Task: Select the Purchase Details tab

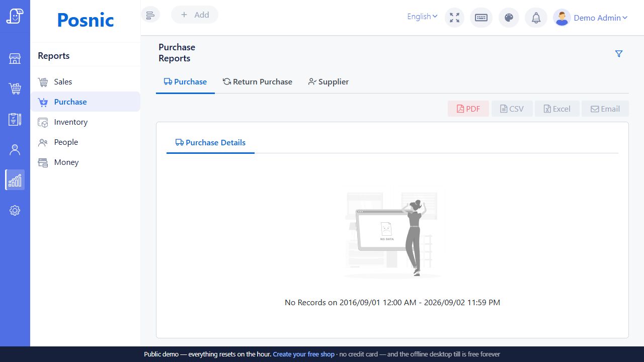Action: click(x=210, y=142)
